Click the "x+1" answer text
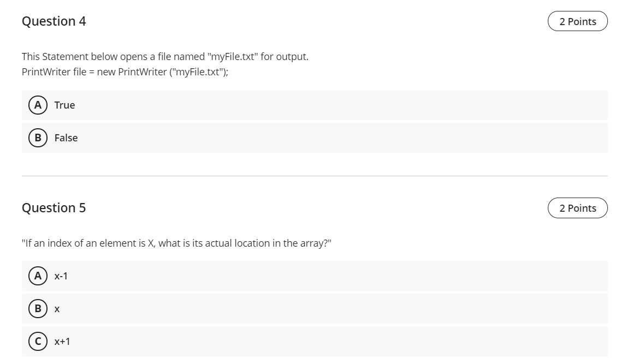Screen dimensions: 621x364 click(62, 342)
